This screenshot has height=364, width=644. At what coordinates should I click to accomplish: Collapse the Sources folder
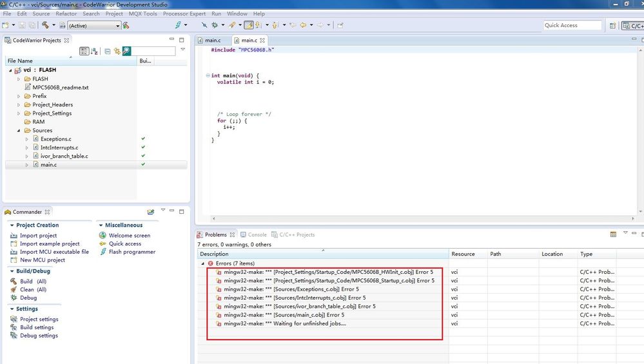pyautogui.click(x=19, y=131)
